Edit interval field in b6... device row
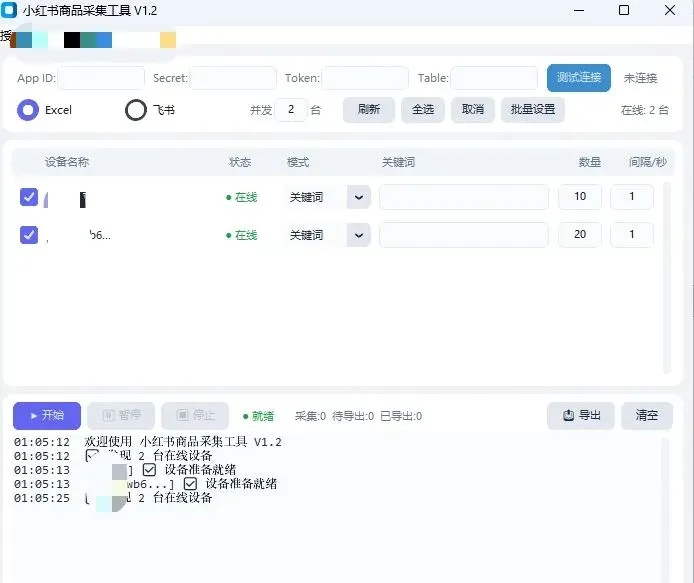 pyautogui.click(x=632, y=235)
